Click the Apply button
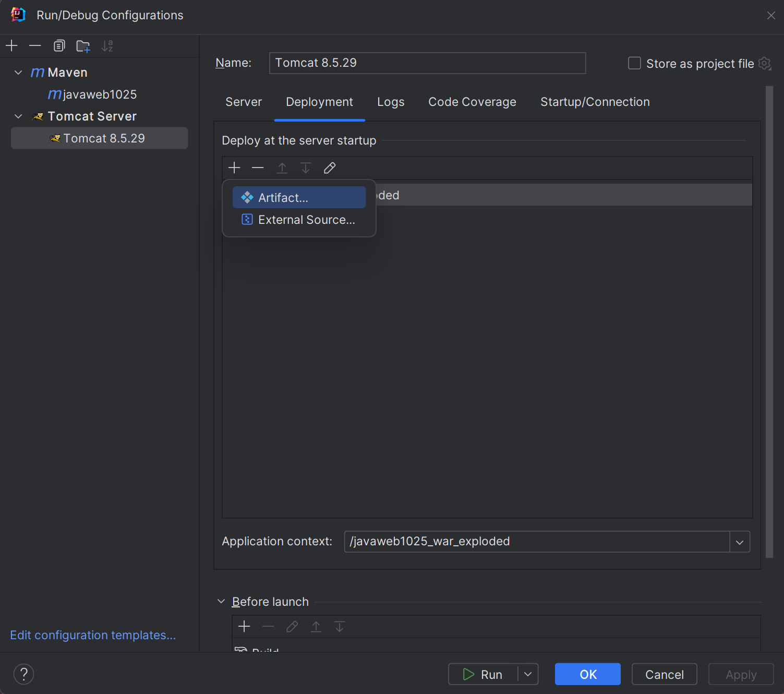The image size is (784, 694). (741, 674)
